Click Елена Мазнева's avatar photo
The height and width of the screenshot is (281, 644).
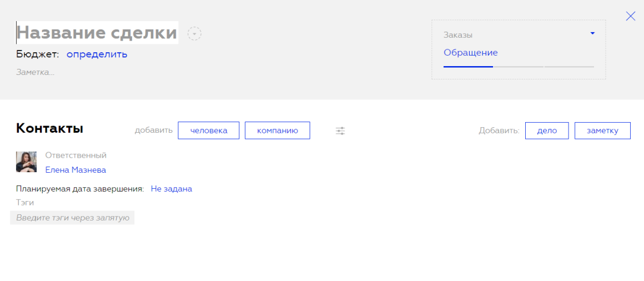[26, 162]
